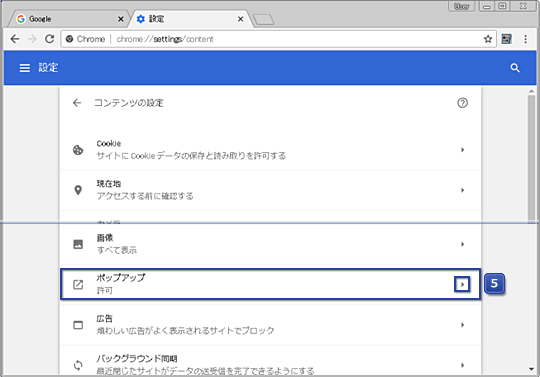Go back from コンテンツの設定 page
The width and height of the screenshot is (540, 377).
[77, 103]
